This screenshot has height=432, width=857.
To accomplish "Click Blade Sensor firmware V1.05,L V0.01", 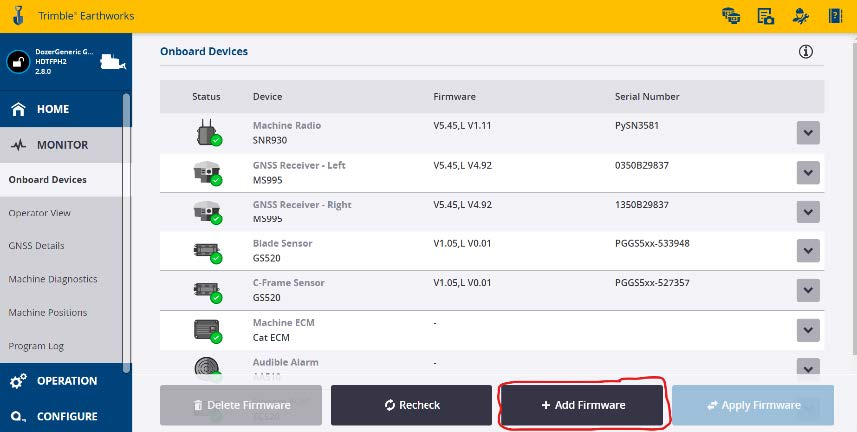I will 462,243.
